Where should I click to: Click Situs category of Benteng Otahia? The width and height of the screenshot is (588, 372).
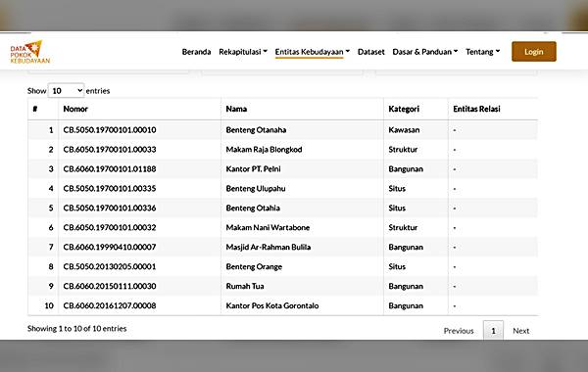pyautogui.click(x=397, y=208)
